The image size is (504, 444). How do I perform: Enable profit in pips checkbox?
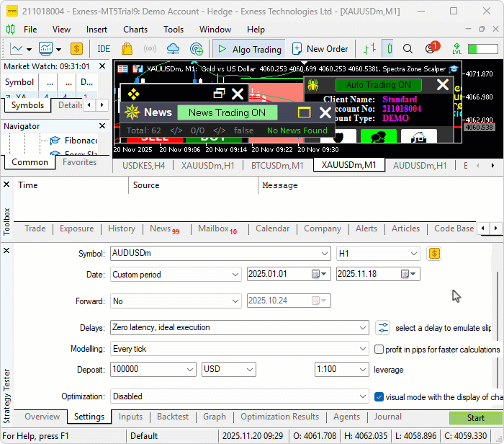(x=379, y=349)
